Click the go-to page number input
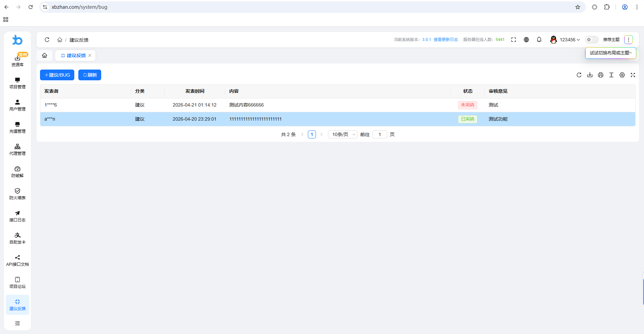 coord(379,134)
